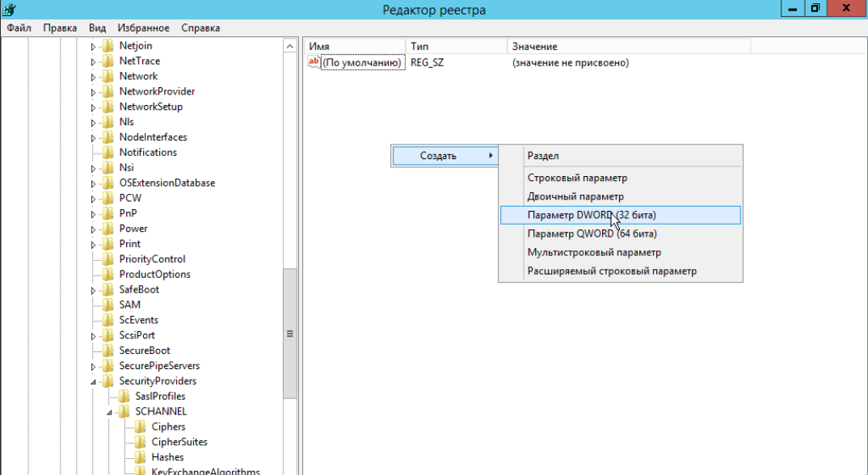Click the Ciphers folder icon

tap(141, 427)
